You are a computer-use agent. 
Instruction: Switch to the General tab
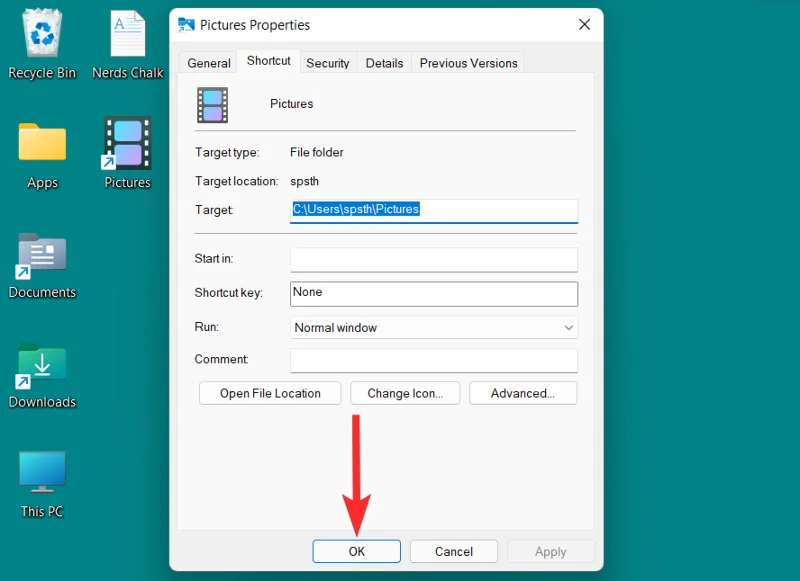207,62
